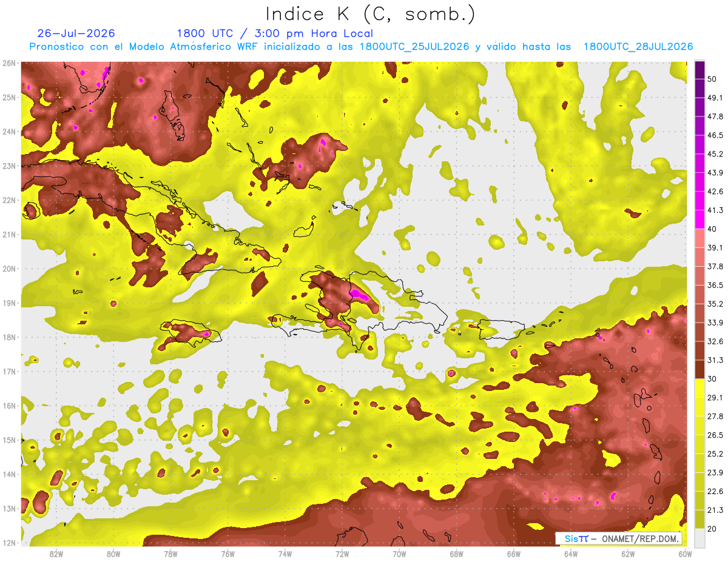Select the '40' color scale value

[x=712, y=229]
